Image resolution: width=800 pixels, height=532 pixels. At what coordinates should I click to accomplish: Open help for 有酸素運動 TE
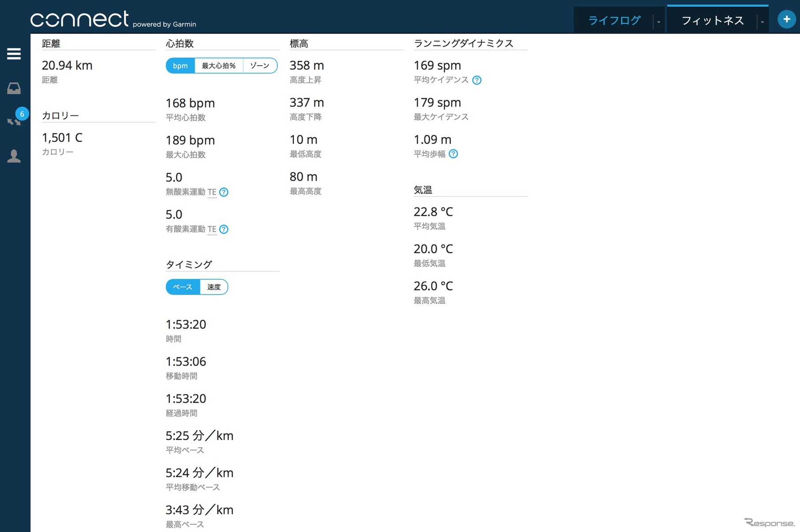[x=224, y=229]
